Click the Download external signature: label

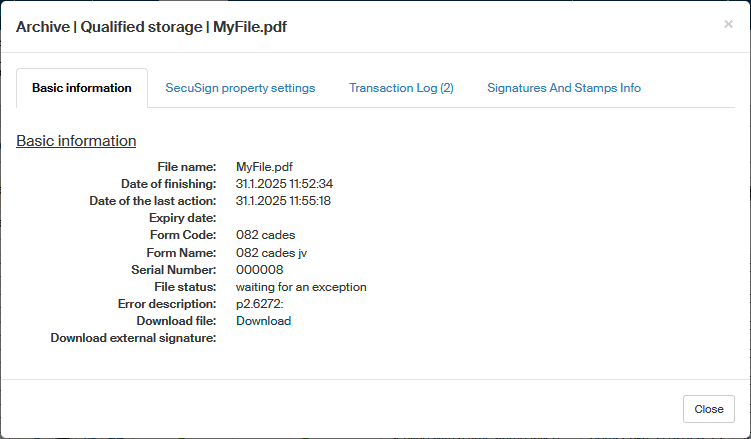(x=133, y=338)
